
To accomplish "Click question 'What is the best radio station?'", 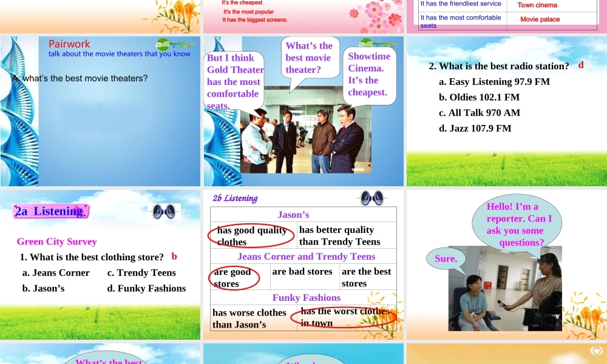I will point(499,66).
